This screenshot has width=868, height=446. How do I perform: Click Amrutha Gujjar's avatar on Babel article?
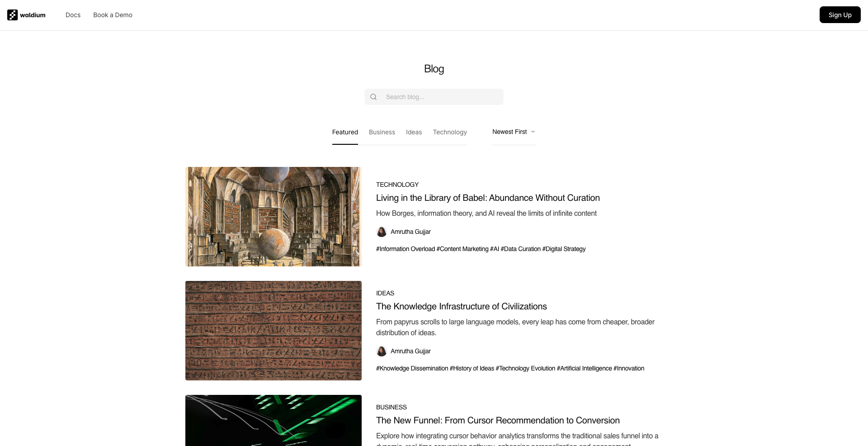pos(382,232)
